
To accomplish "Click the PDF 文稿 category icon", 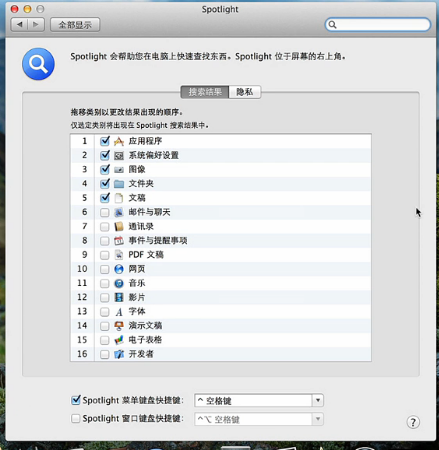I will coord(119,255).
